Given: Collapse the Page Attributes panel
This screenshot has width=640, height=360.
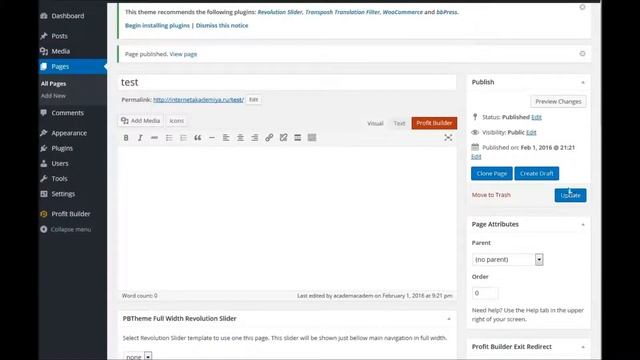Looking at the screenshot, I should [583, 224].
